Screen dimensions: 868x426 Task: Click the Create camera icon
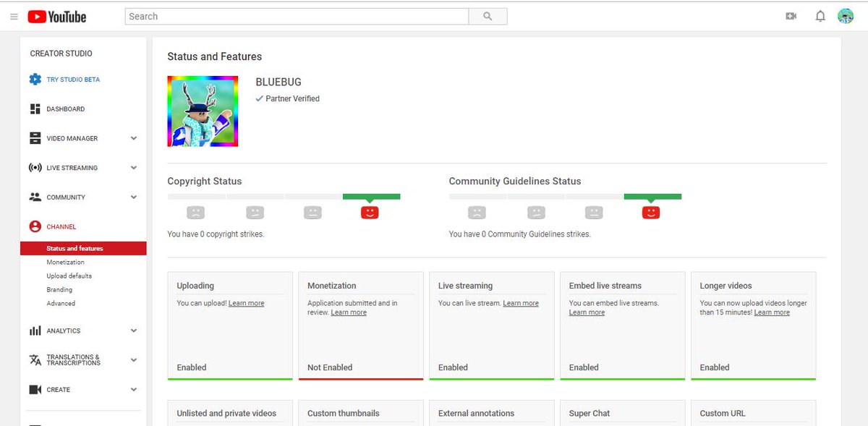click(35, 389)
